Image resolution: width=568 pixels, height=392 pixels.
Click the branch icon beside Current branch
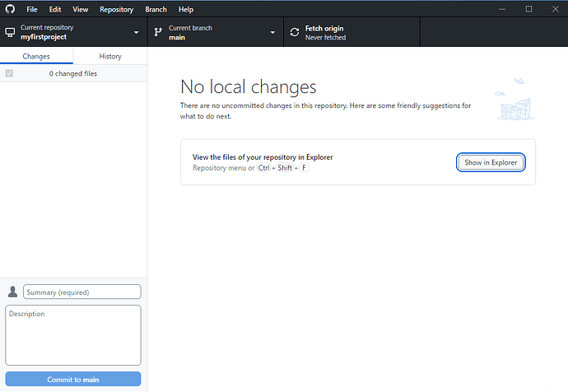[158, 33]
